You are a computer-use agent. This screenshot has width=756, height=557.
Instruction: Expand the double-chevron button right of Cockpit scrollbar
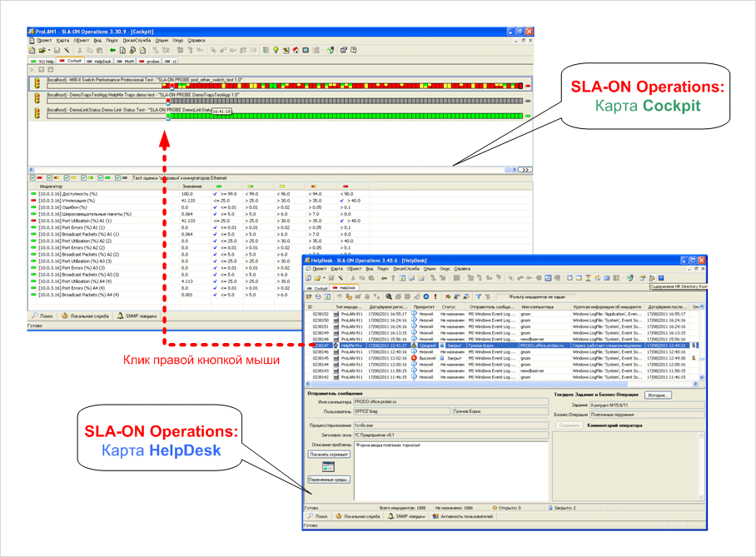[x=524, y=169]
